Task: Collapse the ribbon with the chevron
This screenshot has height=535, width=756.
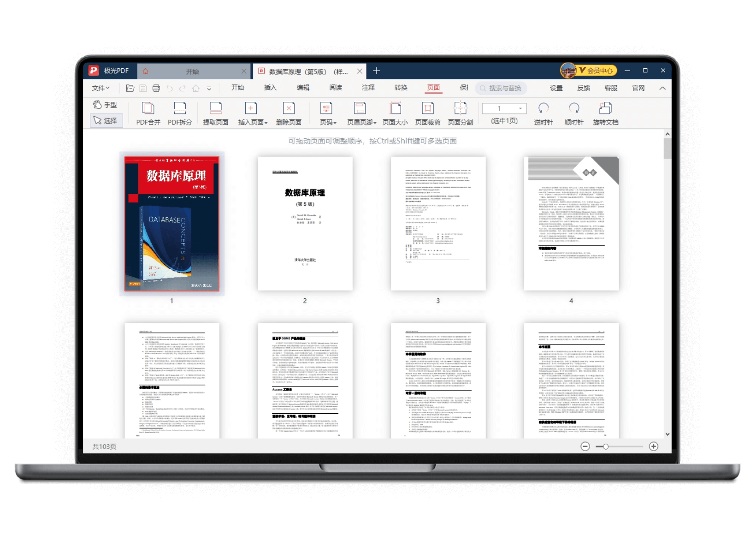Action: (662, 88)
